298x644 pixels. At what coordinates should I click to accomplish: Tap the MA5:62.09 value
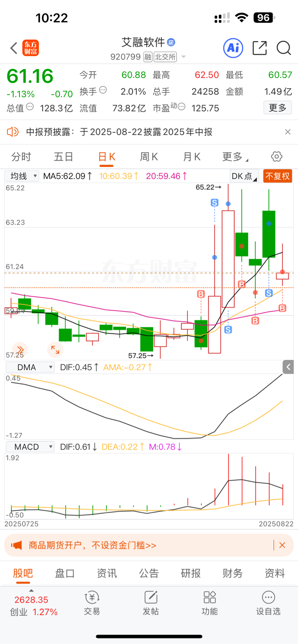pyautogui.click(x=68, y=176)
